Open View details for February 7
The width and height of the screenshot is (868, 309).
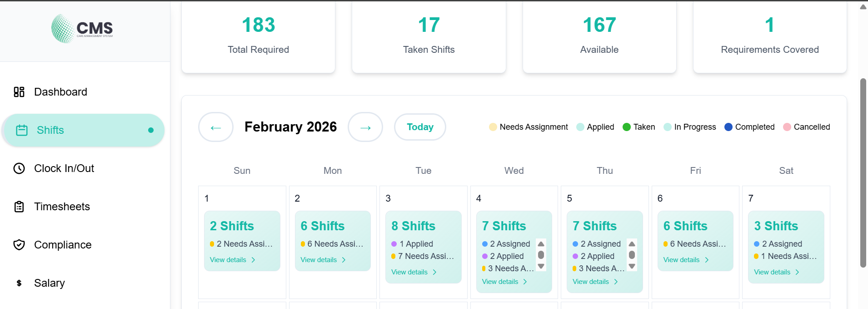tap(776, 272)
